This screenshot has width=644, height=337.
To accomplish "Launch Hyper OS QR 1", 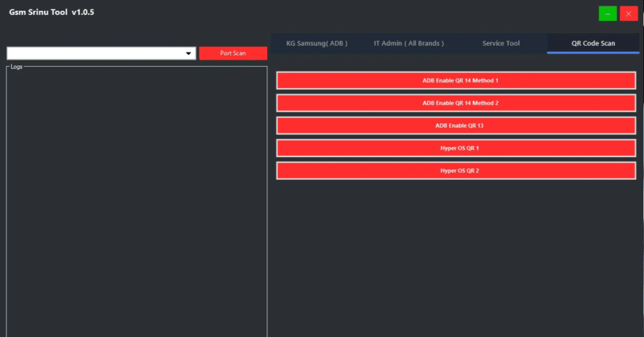I will (456, 148).
